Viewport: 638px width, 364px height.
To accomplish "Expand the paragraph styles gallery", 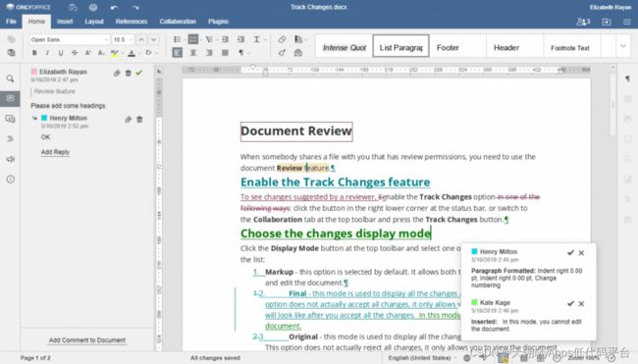I will (x=623, y=46).
